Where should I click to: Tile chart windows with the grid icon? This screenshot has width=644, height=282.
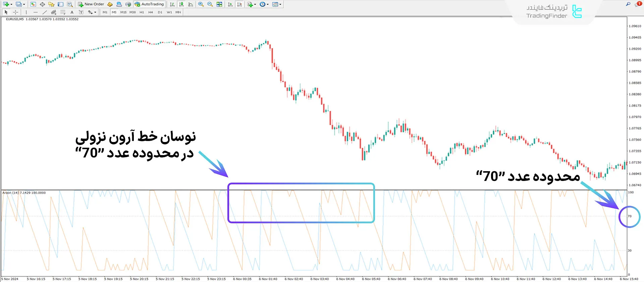(219, 4)
